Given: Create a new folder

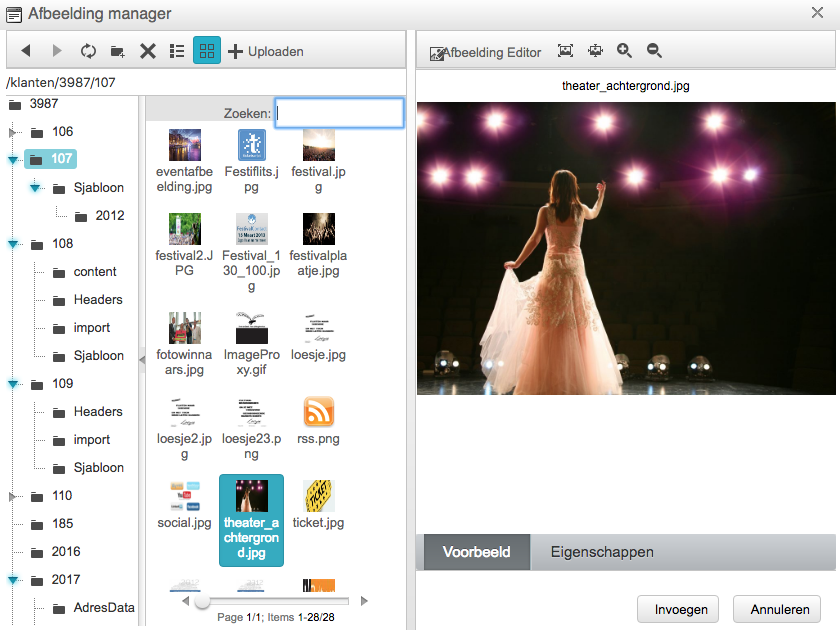Looking at the screenshot, I should point(117,51).
